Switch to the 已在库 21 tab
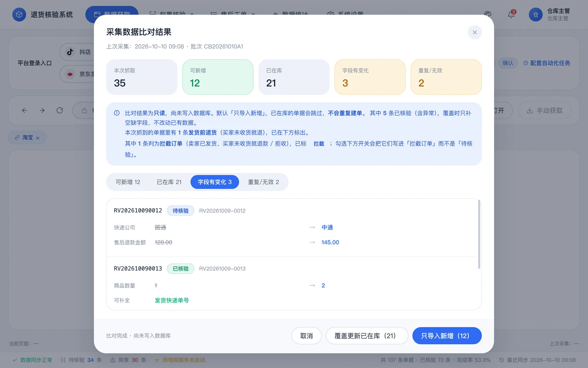 click(x=169, y=182)
